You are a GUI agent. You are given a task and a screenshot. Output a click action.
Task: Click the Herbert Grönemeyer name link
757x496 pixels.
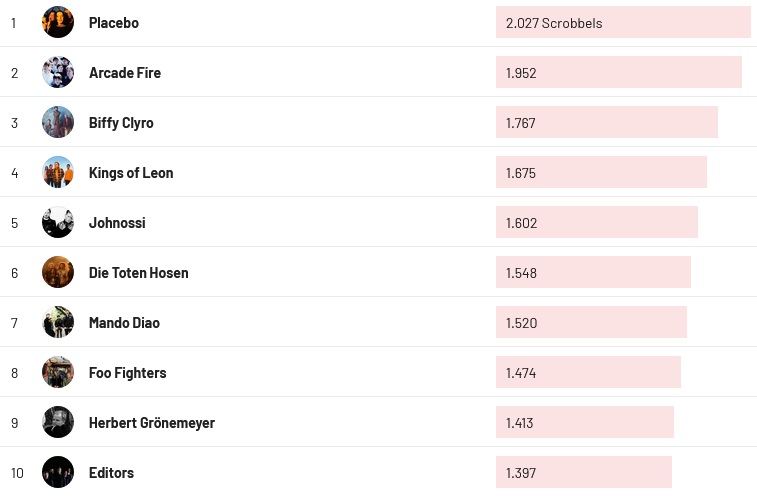[152, 423]
